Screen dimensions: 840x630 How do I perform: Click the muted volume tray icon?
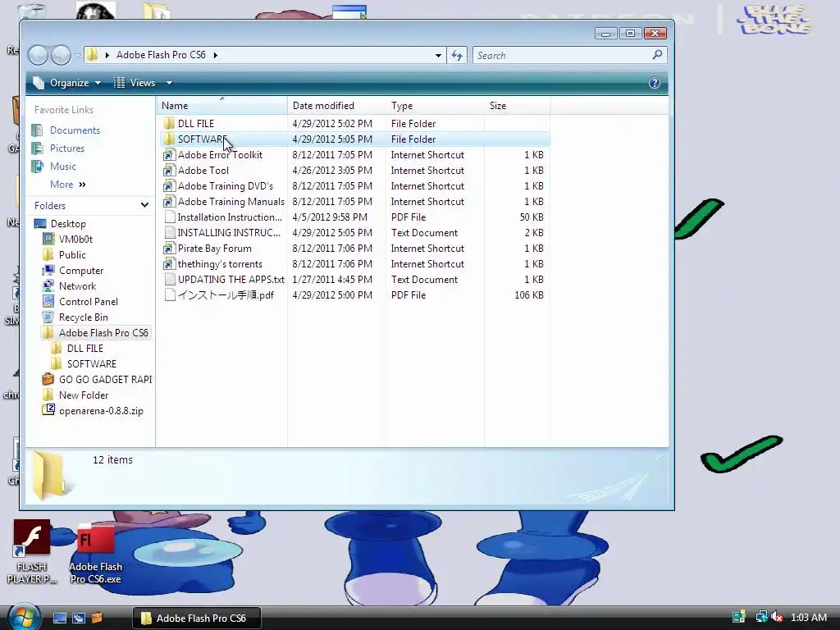pos(777,617)
